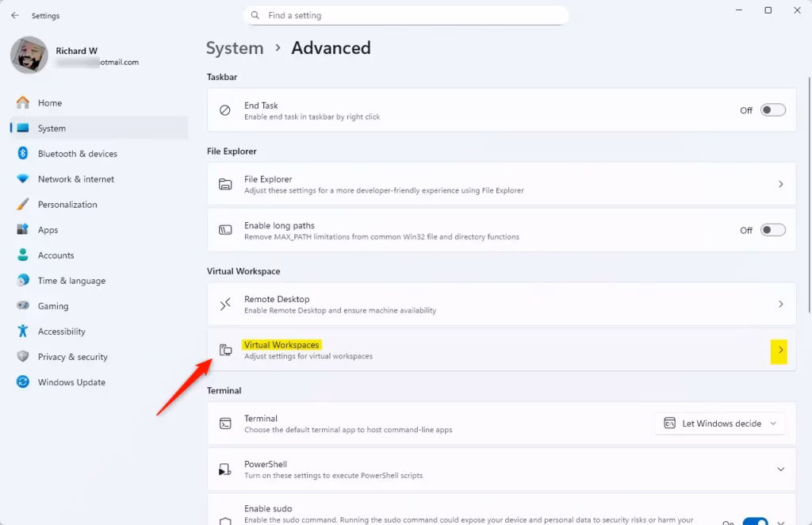Image resolution: width=812 pixels, height=525 pixels.
Task: Open File Explorer settings chevron
Action: point(780,184)
